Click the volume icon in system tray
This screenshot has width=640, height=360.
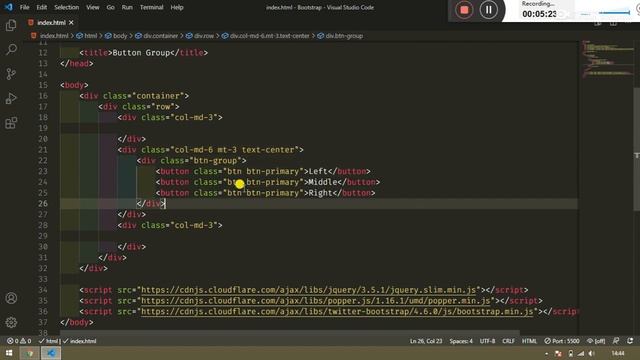tap(592, 353)
